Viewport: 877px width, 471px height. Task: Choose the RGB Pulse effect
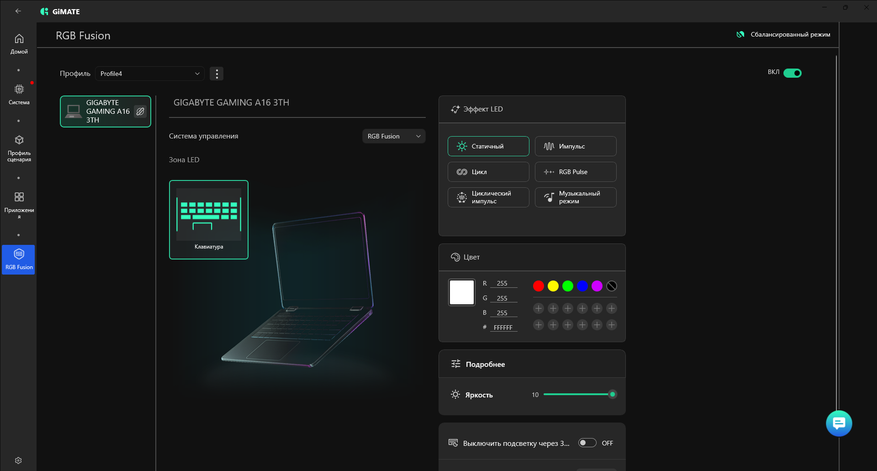(576, 172)
